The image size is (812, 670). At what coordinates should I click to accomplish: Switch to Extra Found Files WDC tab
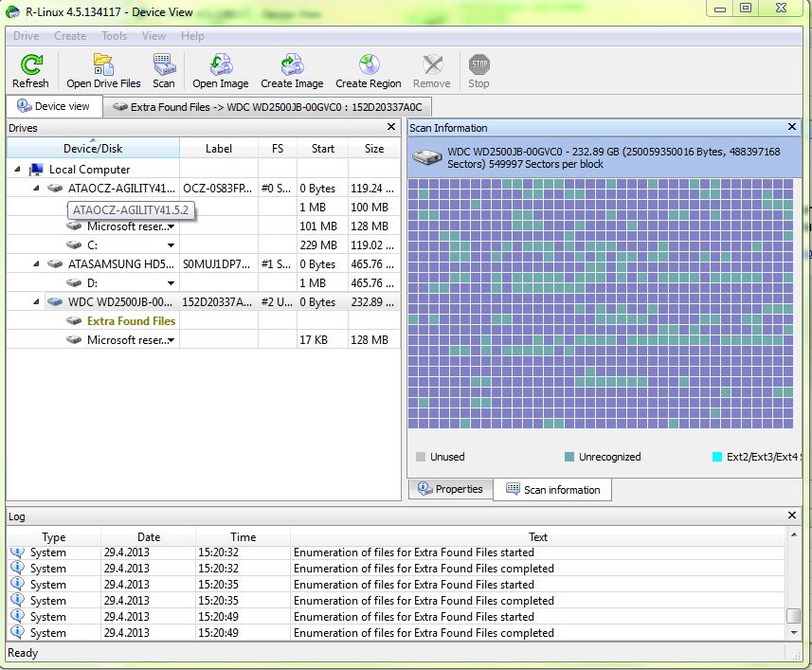coord(267,107)
